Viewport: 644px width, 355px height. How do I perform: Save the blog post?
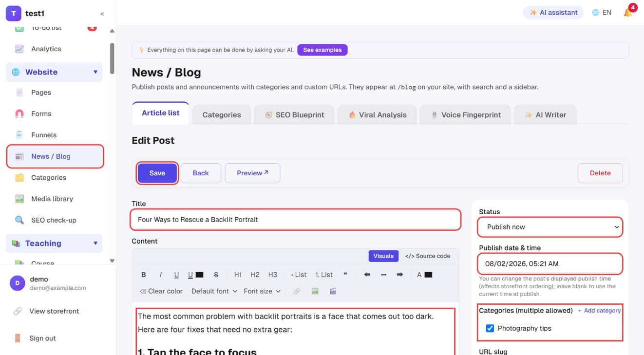[x=157, y=173]
